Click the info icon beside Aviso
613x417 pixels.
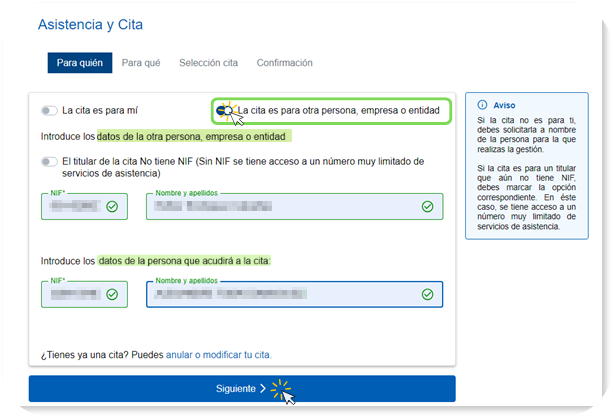coord(482,104)
